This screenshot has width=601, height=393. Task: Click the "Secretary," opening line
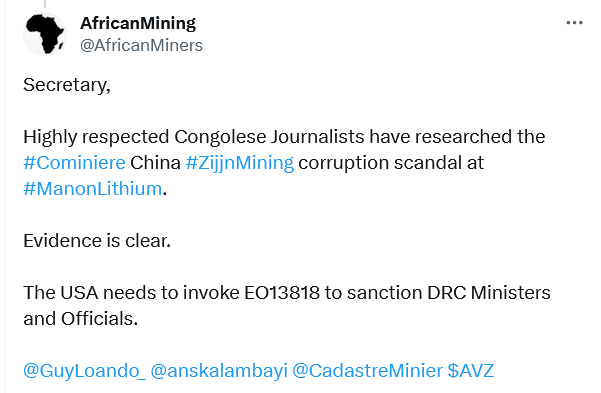67,85
